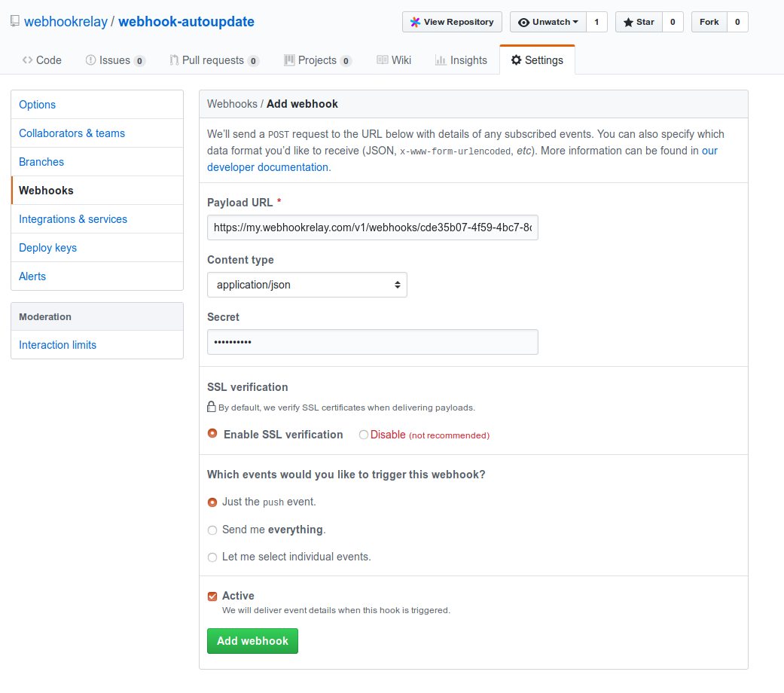Image resolution: width=784 pixels, height=693 pixels.
Task: Open the Webhooks settings section
Action: [46, 190]
